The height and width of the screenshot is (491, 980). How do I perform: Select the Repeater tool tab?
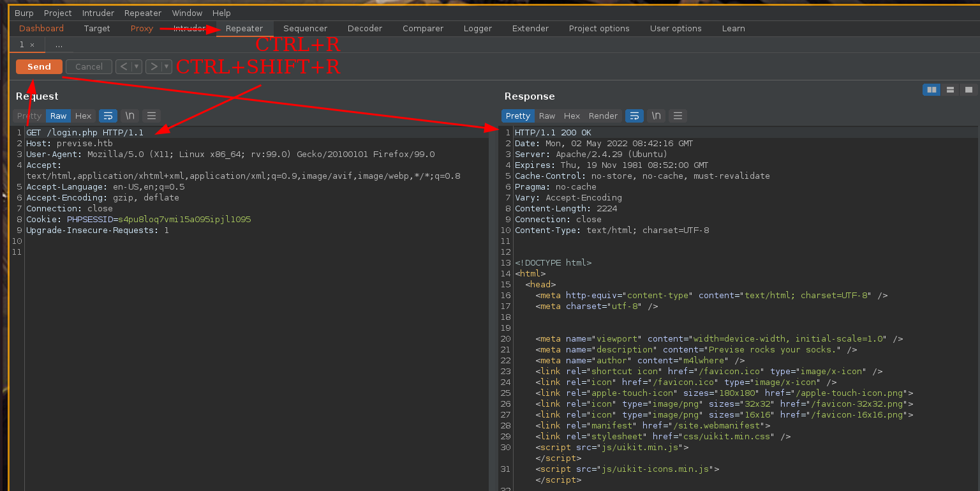click(x=244, y=29)
